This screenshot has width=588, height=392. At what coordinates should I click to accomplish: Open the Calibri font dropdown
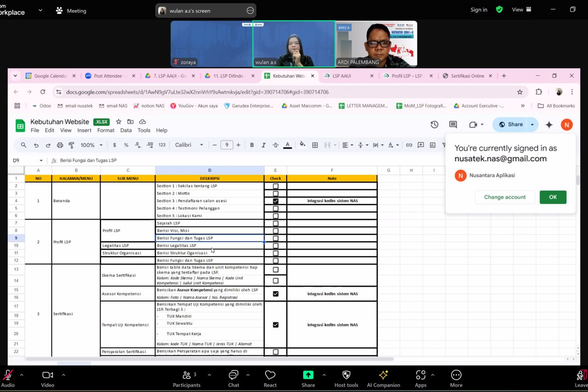click(x=189, y=145)
